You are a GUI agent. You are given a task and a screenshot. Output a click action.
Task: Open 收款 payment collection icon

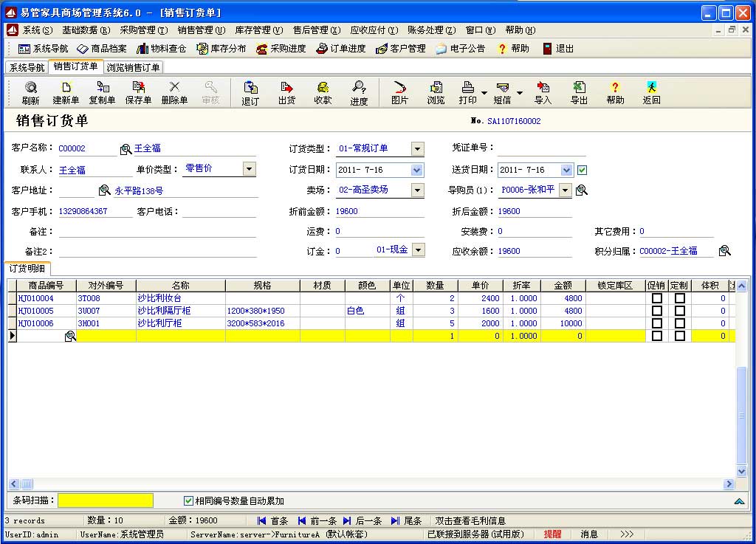tap(323, 93)
